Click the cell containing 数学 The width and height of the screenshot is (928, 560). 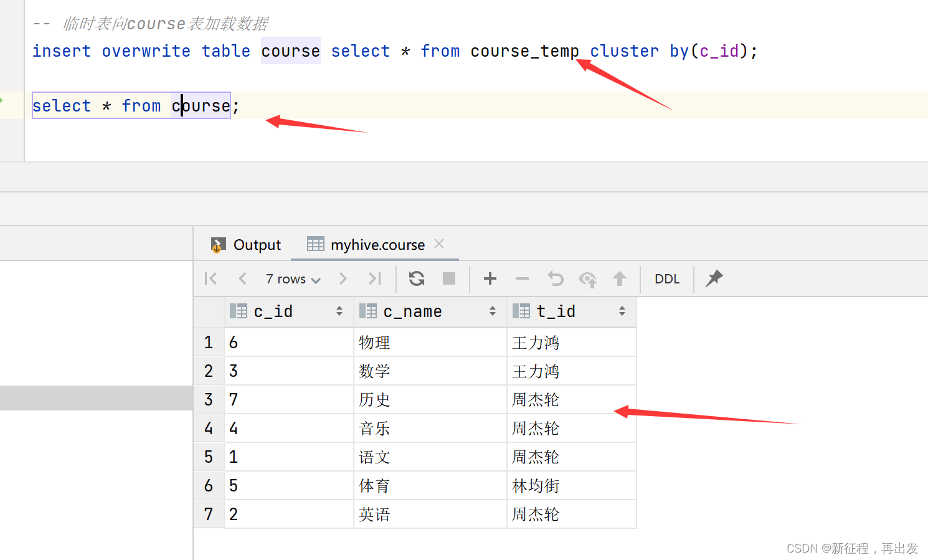click(x=430, y=371)
